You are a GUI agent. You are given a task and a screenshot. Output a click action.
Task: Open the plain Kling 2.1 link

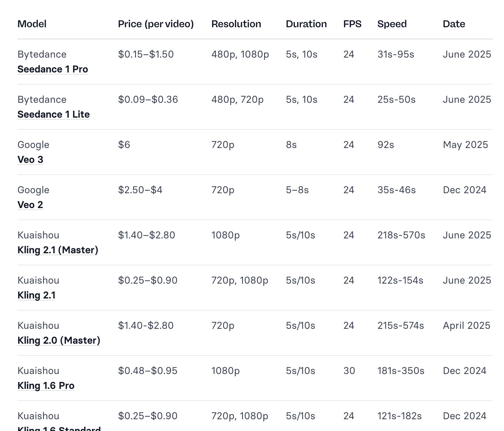(37, 295)
